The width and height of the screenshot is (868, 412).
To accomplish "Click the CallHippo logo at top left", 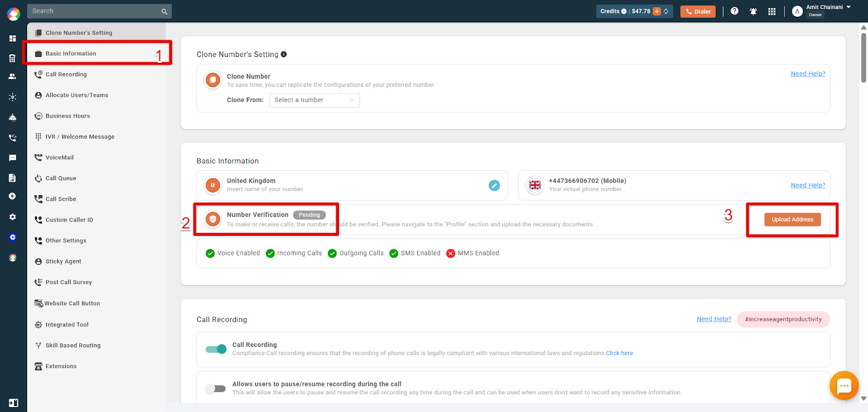I will [14, 14].
